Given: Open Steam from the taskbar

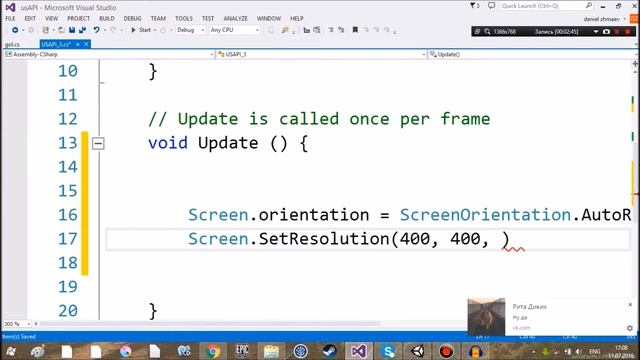Looking at the screenshot, I should click(329, 351).
